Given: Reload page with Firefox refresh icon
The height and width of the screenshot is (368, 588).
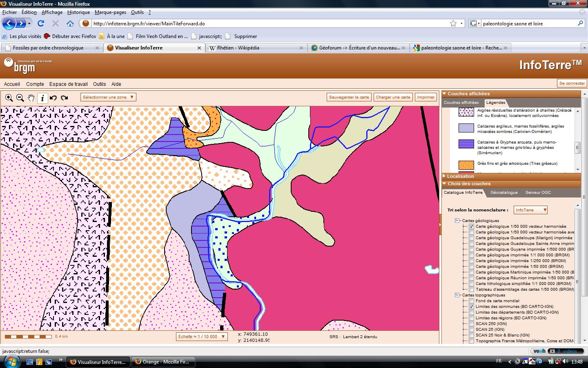Looking at the screenshot, I should pos(41,23).
